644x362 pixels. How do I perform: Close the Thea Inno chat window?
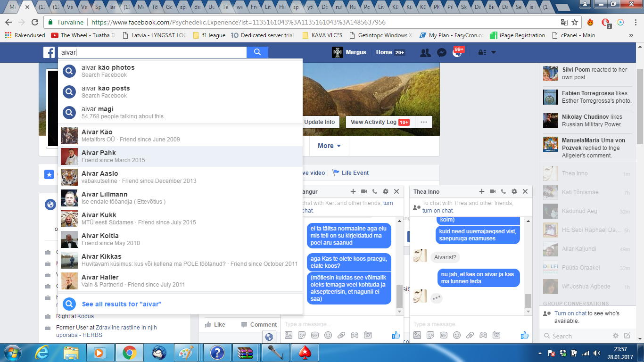525,191
